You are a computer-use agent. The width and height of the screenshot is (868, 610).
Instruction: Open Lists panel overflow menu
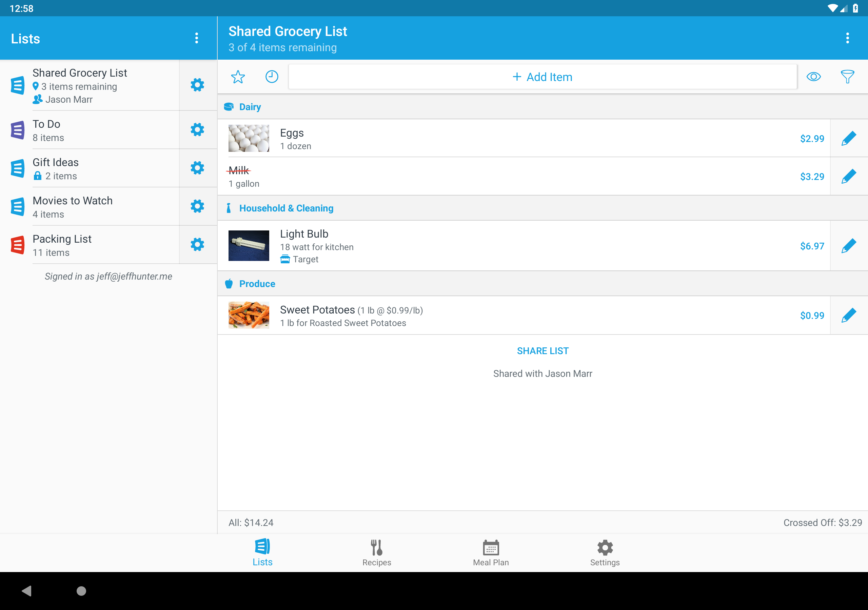click(197, 38)
